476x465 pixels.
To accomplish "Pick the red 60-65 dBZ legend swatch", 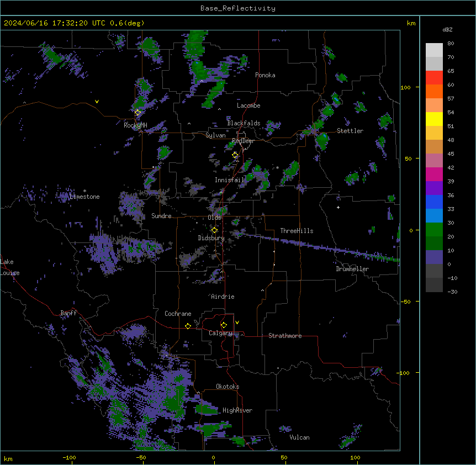I will coord(434,78).
